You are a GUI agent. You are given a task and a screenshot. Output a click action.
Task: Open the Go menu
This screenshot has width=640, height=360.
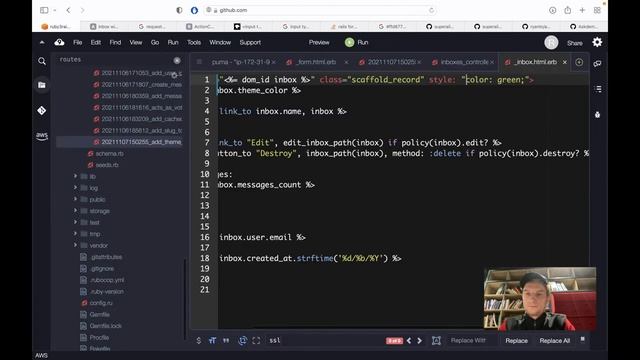point(155,42)
